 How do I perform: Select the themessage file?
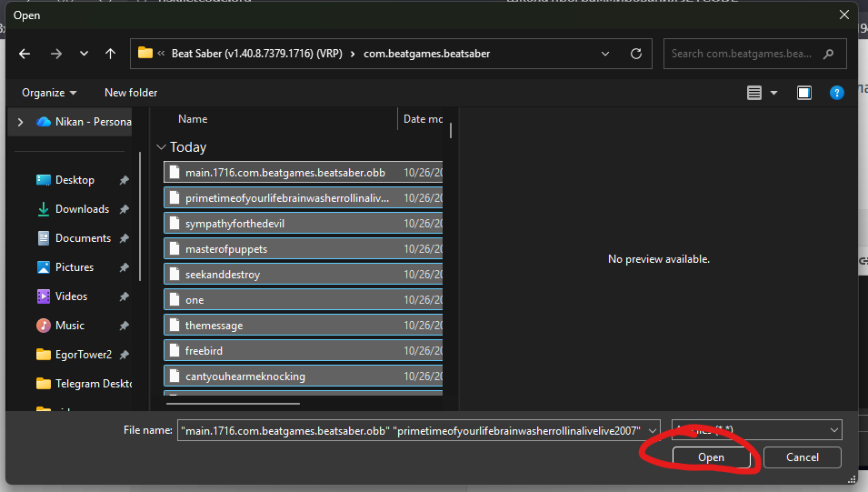pyautogui.click(x=304, y=326)
